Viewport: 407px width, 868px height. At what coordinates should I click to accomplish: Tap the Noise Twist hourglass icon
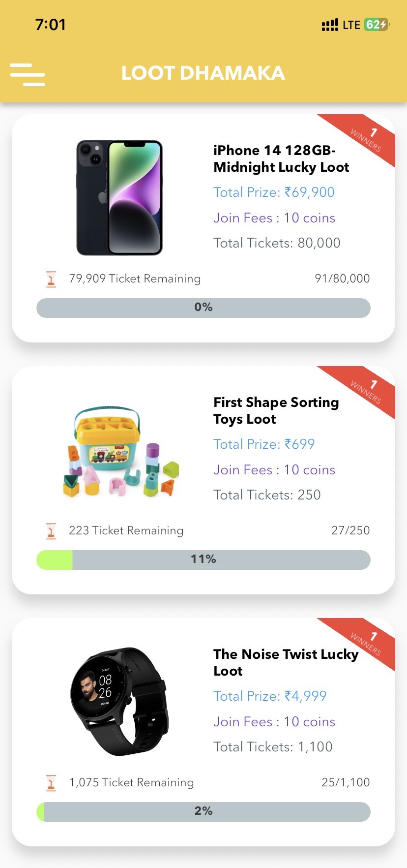[x=51, y=783]
